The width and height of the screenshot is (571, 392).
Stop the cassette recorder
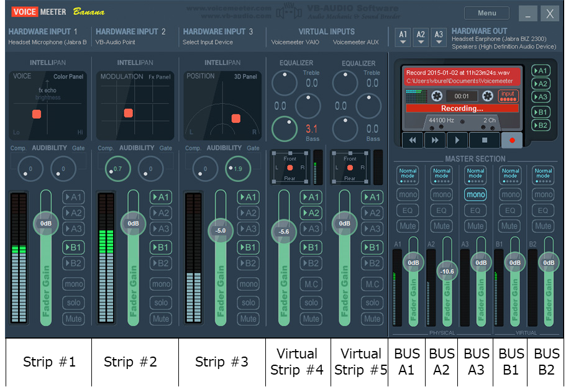485,140
